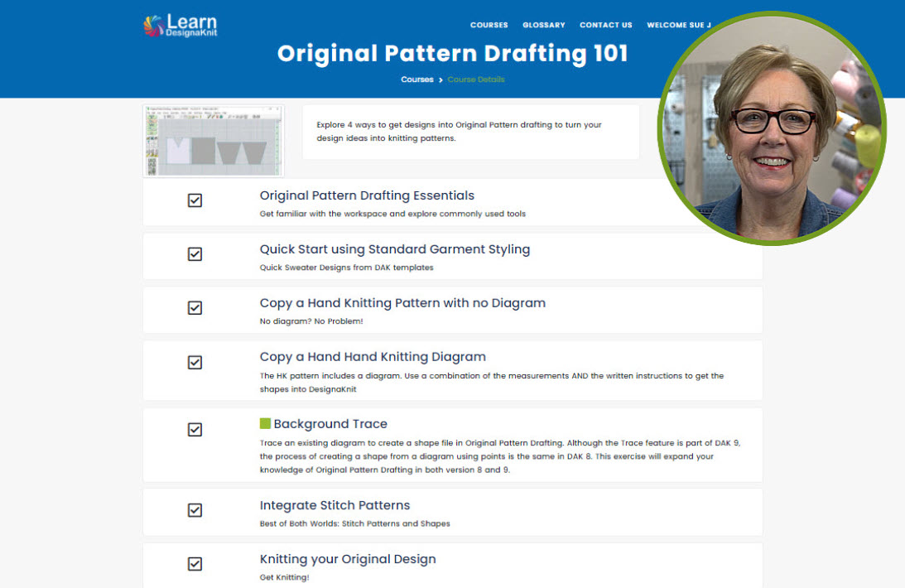This screenshot has width=905, height=588.
Task: Toggle checkbox for Copy a Hand Knitting Pattern with no Diagram
Action: pos(195,307)
